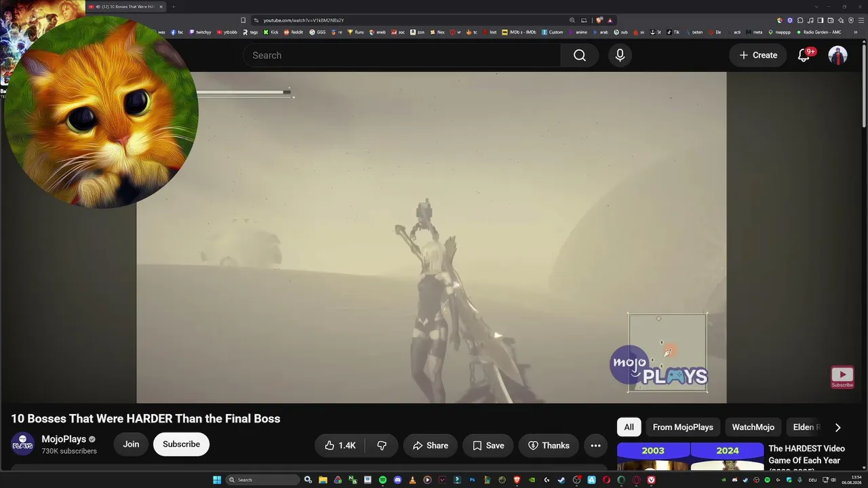868x488 pixels.
Task: Start voice search with the microphone icon
Action: pyautogui.click(x=620, y=56)
